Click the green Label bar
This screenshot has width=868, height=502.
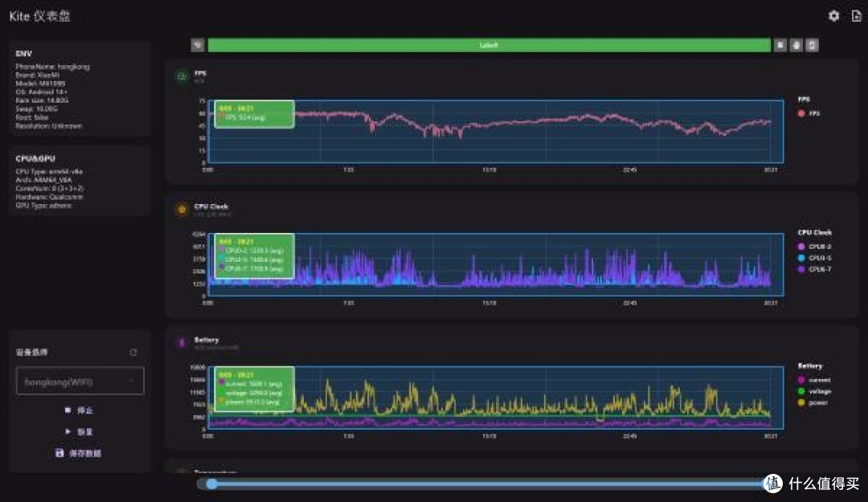[489, 45]
